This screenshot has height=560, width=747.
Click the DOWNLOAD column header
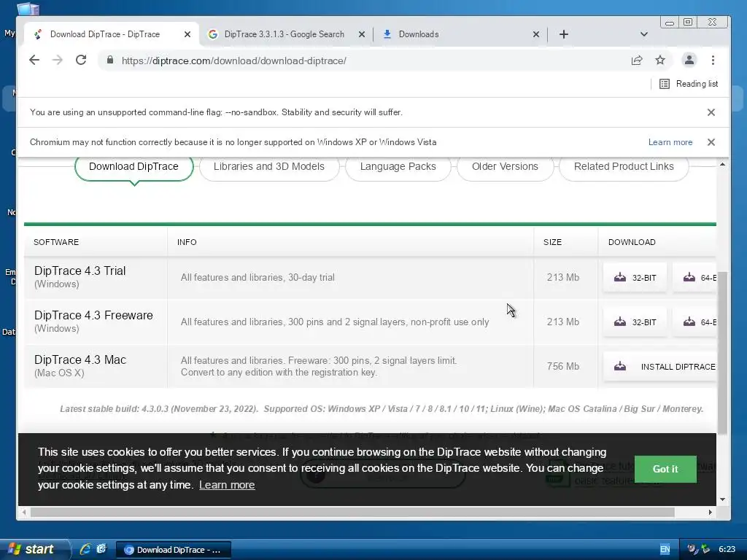pos(632,242)
